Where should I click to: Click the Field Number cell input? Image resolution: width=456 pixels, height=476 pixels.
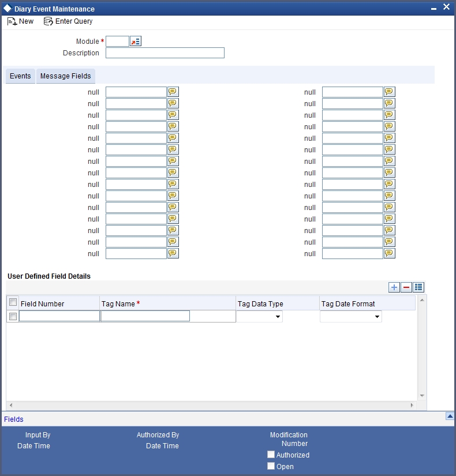[59, 316]
